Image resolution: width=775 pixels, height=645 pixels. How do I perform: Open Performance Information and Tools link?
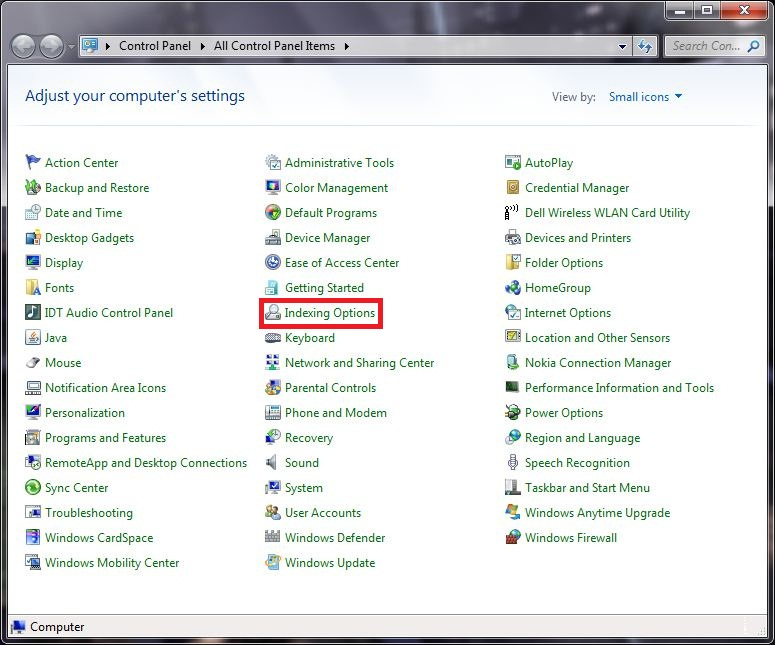pos(619,387)
